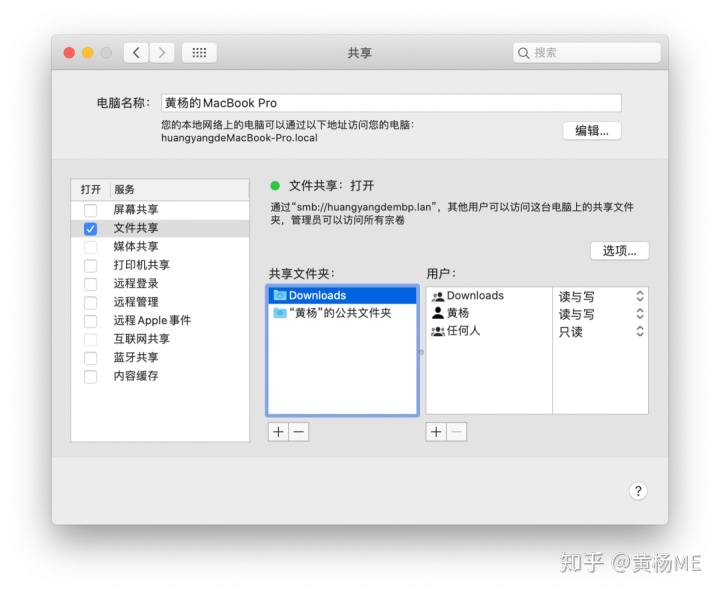Click the search magnifier icon
720x593 pixels.
[x=523, y=53]
